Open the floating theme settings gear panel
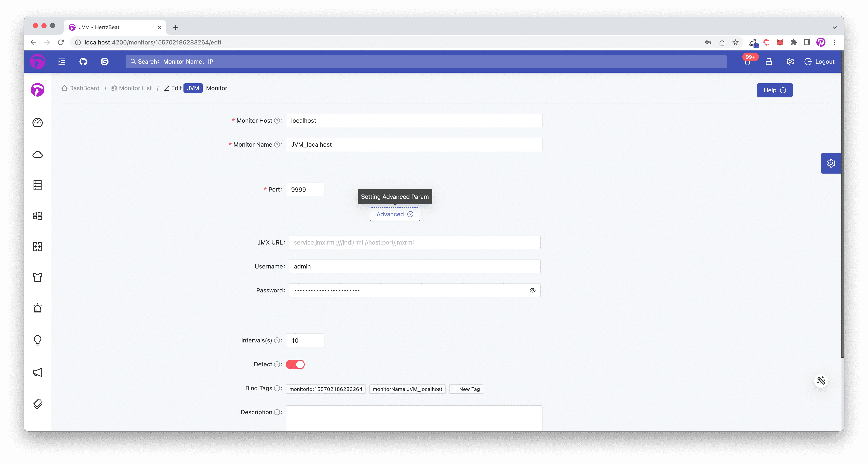868x463 pixels. pyautogui.click(x=831, y=163)
